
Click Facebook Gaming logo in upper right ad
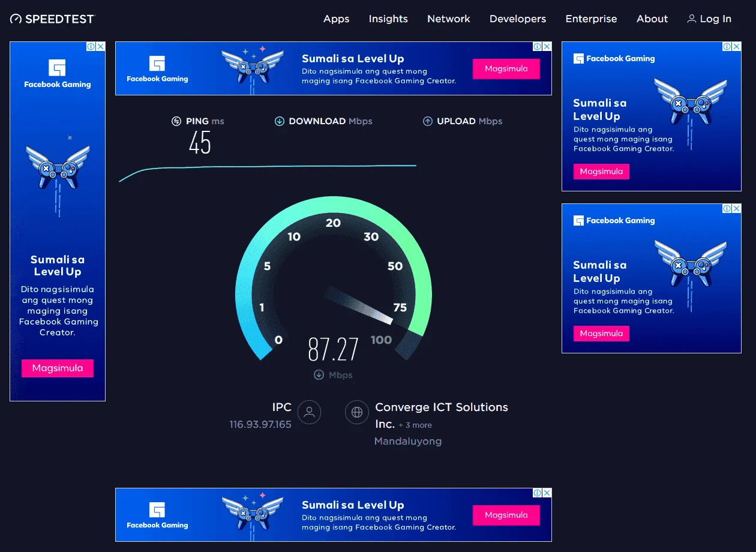[614, 59]
